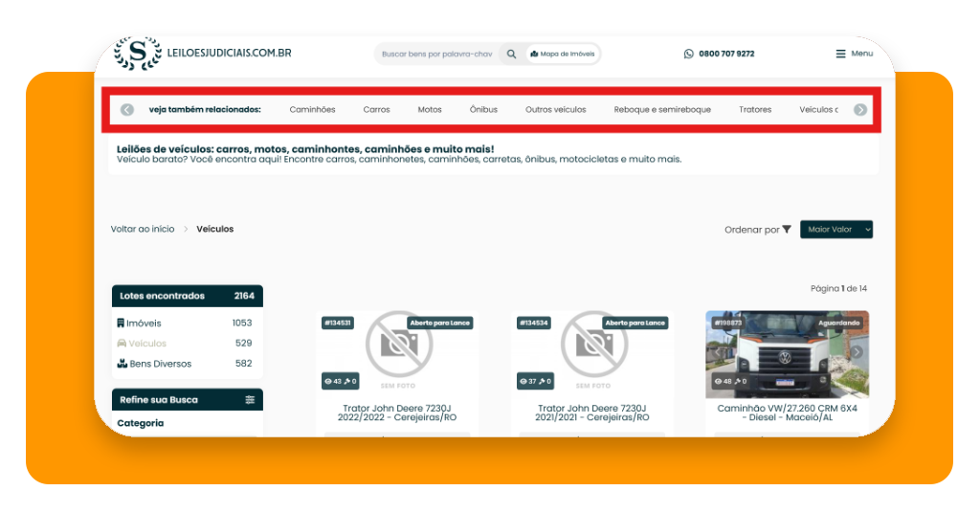This screenshot has height=513, width=980.
Task: Open the hamburger Menu icon
Action: 840,54
